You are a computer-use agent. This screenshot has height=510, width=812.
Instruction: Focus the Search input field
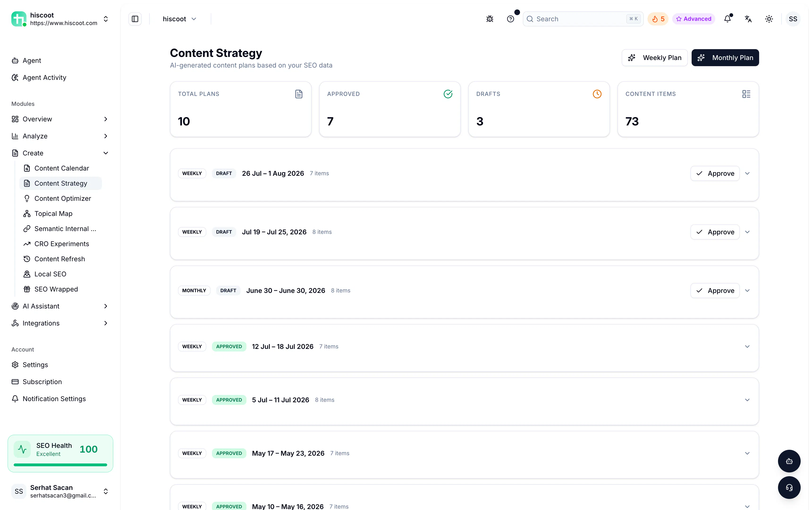point(583,19)
